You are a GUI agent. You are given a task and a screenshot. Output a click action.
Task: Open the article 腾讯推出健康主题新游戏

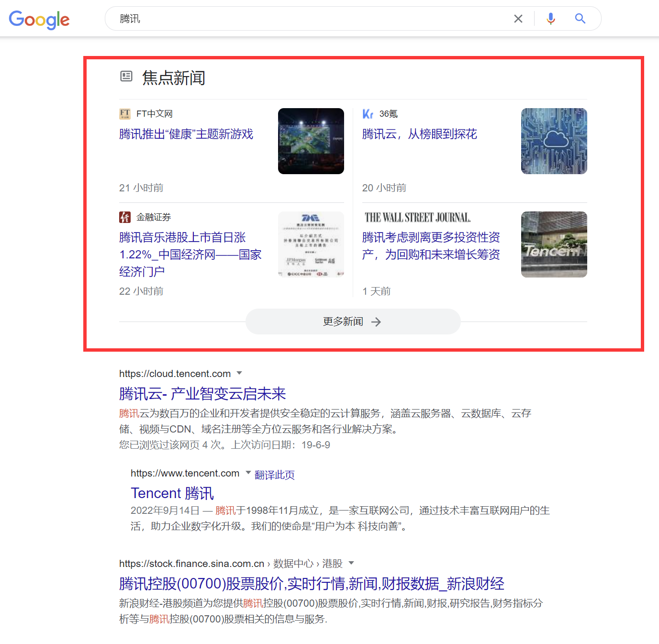tap(186, 134)
